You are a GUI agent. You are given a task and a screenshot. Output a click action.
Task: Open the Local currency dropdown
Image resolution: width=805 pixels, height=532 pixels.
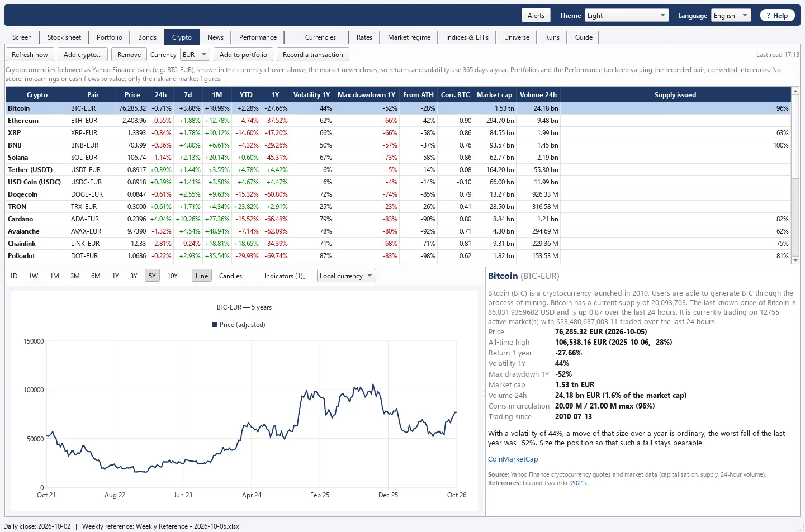(x=347, y=275)
